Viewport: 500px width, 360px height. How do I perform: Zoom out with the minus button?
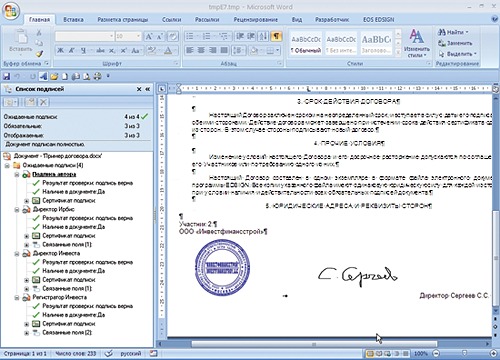click(436, 353)
